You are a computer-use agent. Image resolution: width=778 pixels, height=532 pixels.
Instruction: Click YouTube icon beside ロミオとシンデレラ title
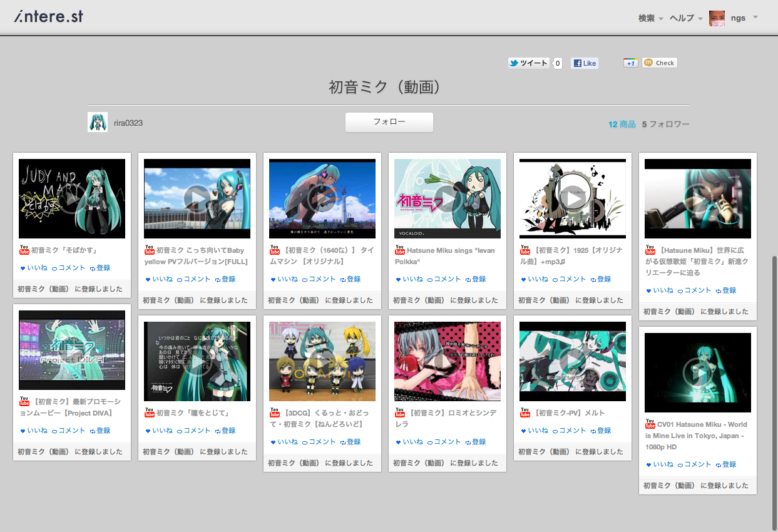point(400,413)
